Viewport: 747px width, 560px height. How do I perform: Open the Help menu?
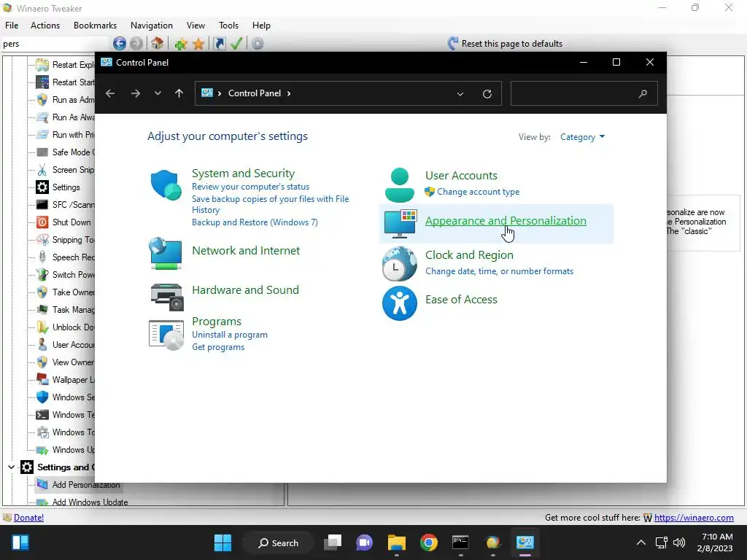pyautogui.click(x=261, y=26)
